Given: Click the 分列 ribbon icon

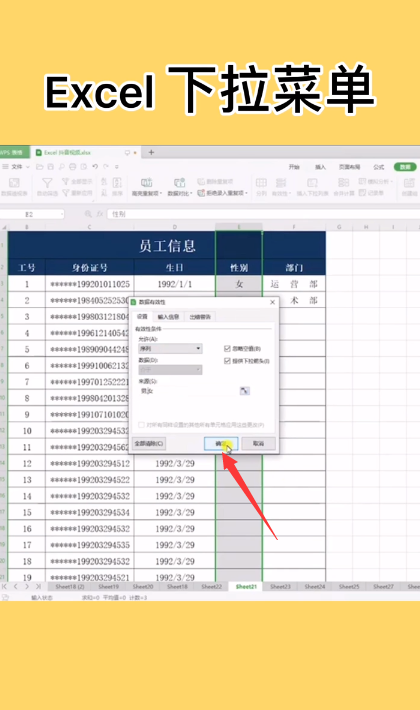Looking at the screenshot, I should click(261, 187).
